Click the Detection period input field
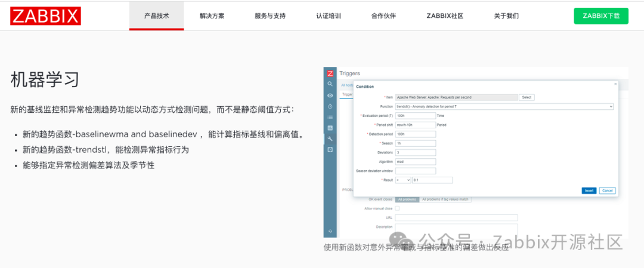The width and height of the screenshot is (644, 268). click(415, 134)
